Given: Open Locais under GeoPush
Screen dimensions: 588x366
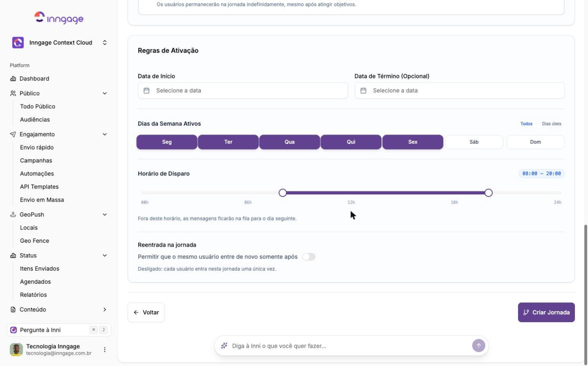Looking at the screenshot, I should tap(29, 228).
